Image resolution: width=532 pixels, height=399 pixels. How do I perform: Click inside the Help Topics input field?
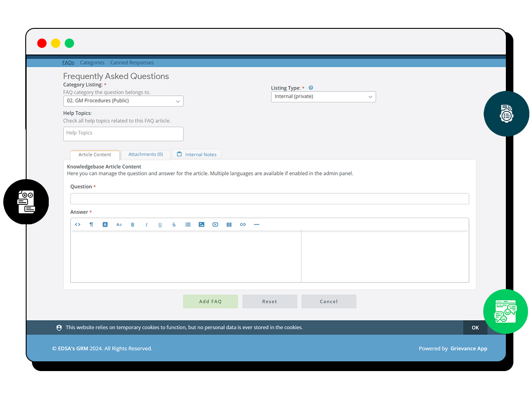coord(123,133)
